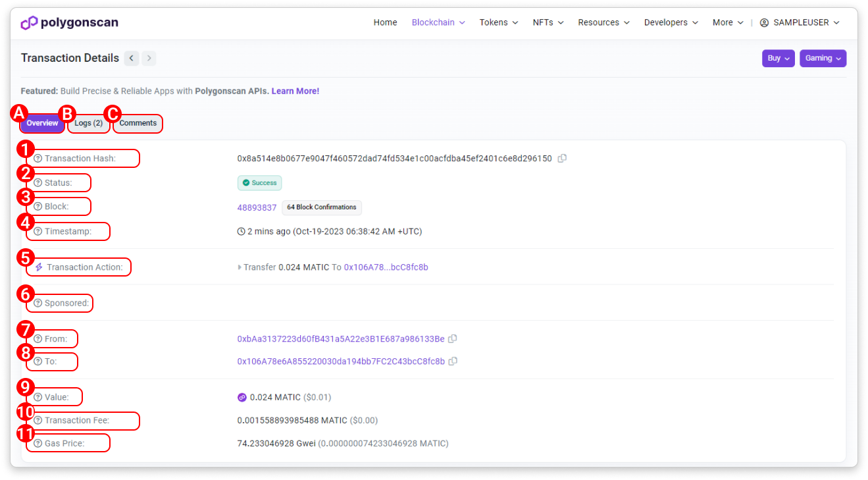Viewport: 868px width, 480px height.
Task: Open the Tokens dropdown menu
Action: (x=499, y=22)
